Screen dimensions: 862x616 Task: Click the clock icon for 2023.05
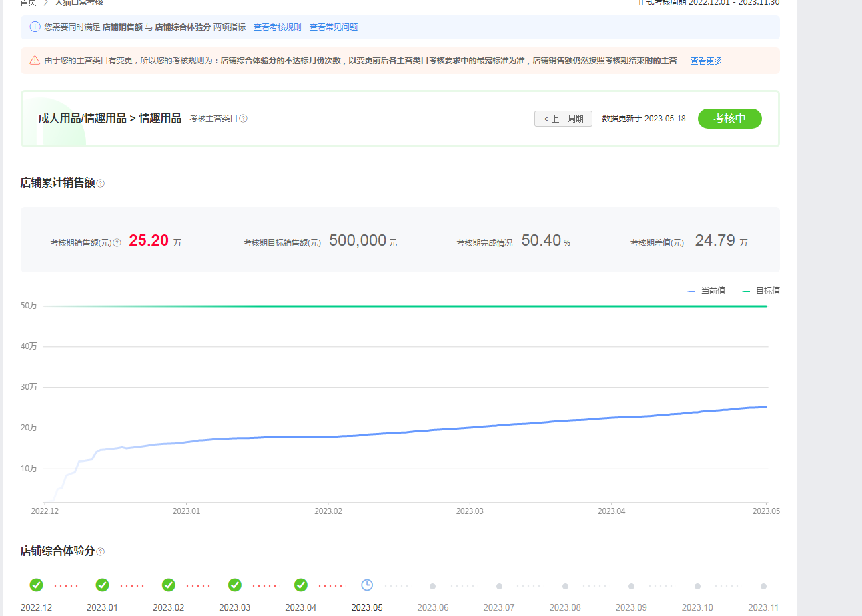[x=367, y=585]
